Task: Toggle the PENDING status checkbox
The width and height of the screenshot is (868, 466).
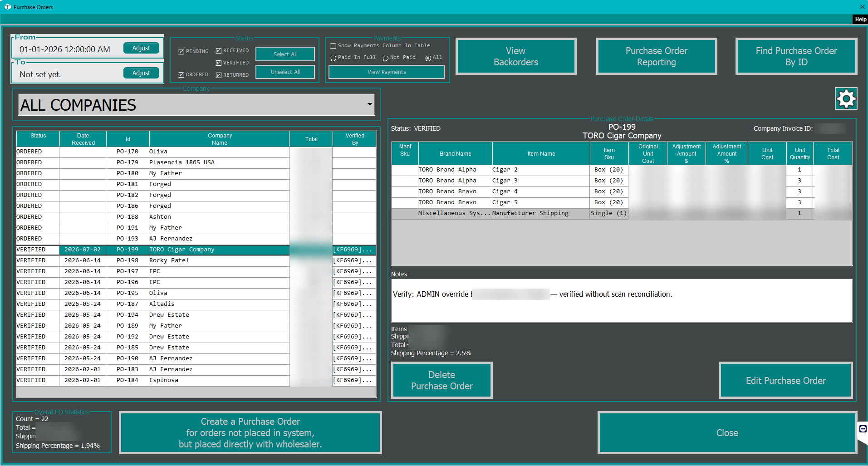Action: 181,51
